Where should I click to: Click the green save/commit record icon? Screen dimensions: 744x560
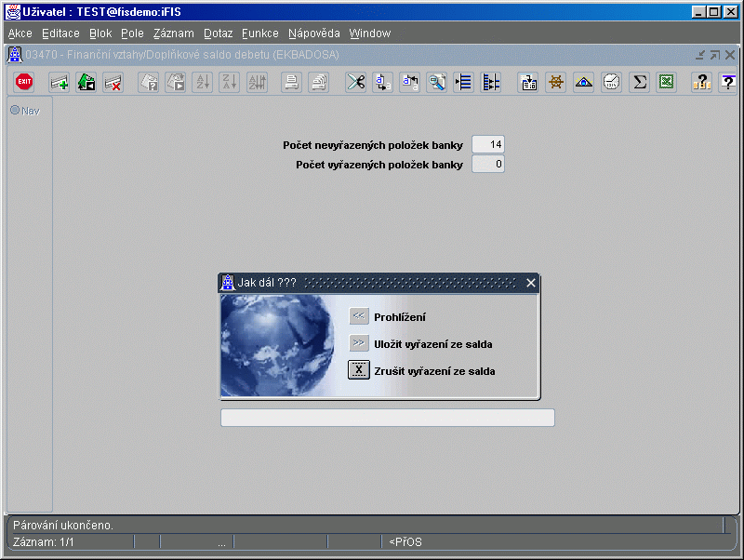[86, 82]
